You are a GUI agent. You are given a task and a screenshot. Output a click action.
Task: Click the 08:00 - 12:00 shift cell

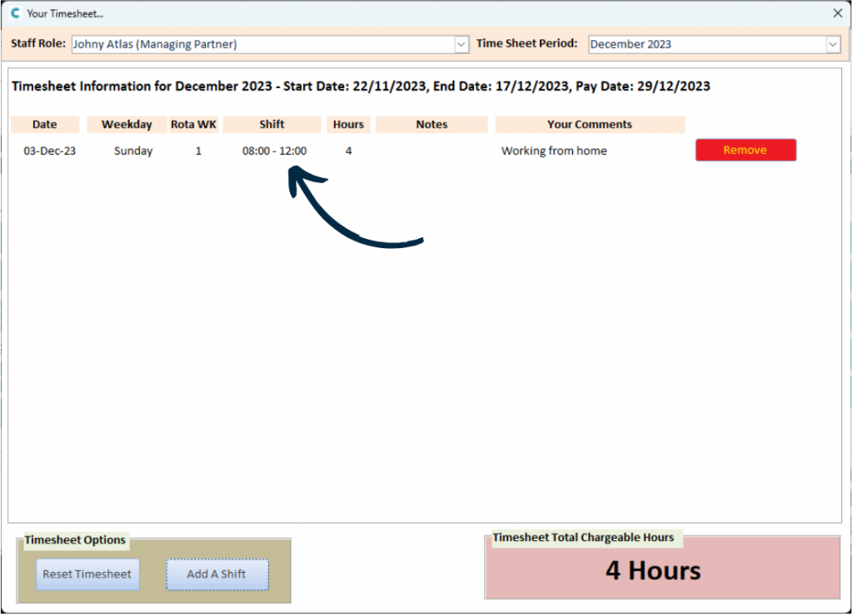coord(274,152)
